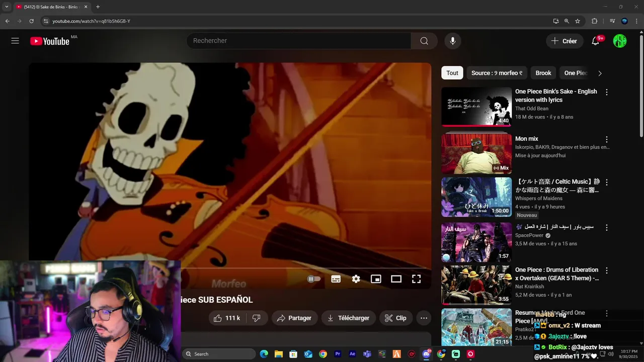
Task: Click the Partager share button
Action: click(294, 318)
